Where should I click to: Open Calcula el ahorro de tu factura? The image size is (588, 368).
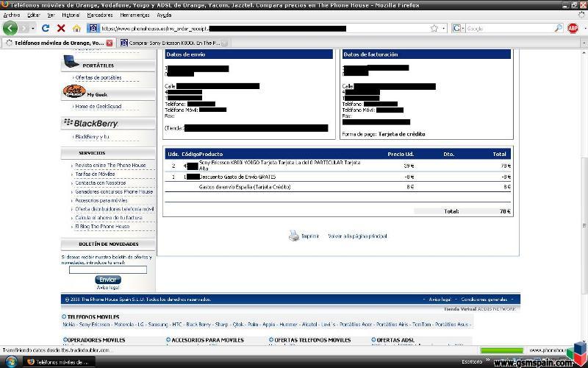pyautogui.click(x=108, y=218)
